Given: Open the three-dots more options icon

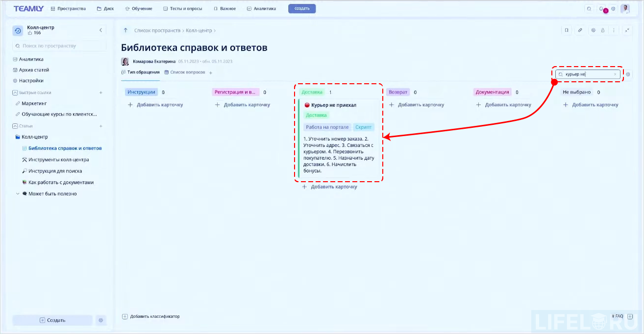Looking at the screenshot, I should click(x=614, y=30).
